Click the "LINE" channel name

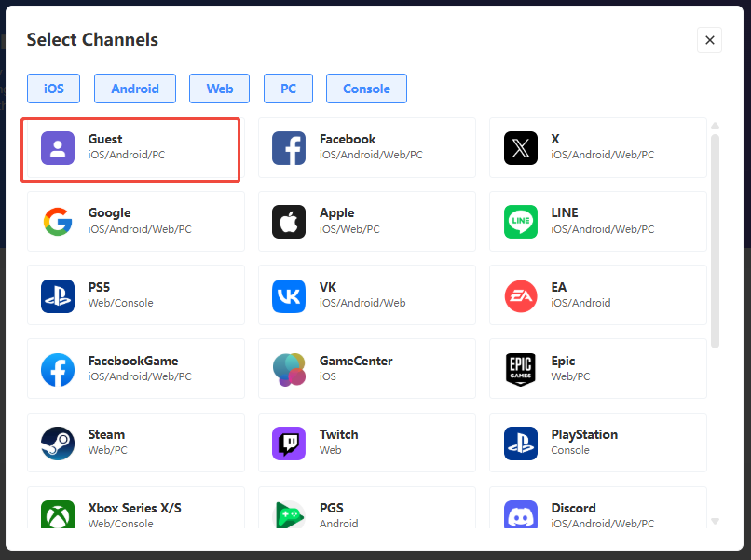(565, 212)
